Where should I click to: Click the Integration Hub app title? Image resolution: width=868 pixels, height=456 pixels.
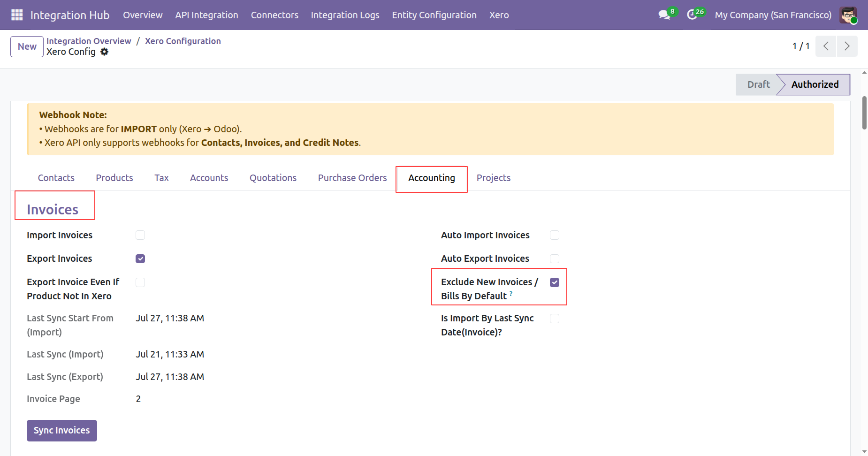(70, 15)
